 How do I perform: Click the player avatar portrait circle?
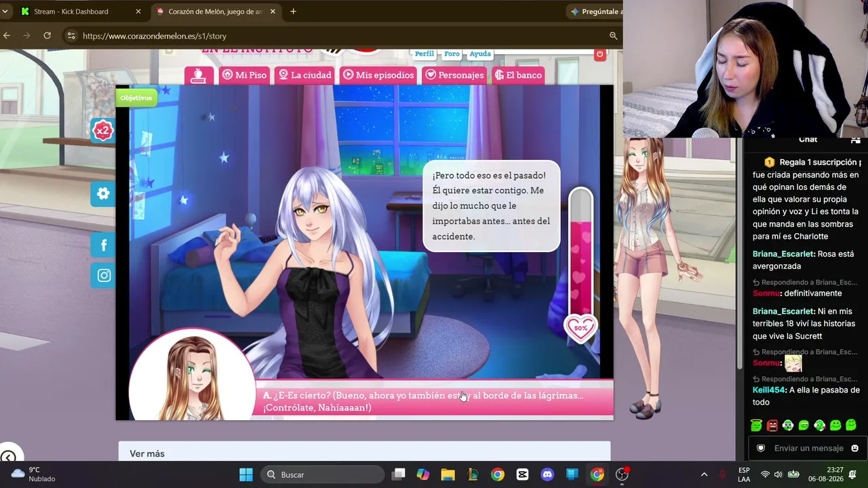[193, 375]
